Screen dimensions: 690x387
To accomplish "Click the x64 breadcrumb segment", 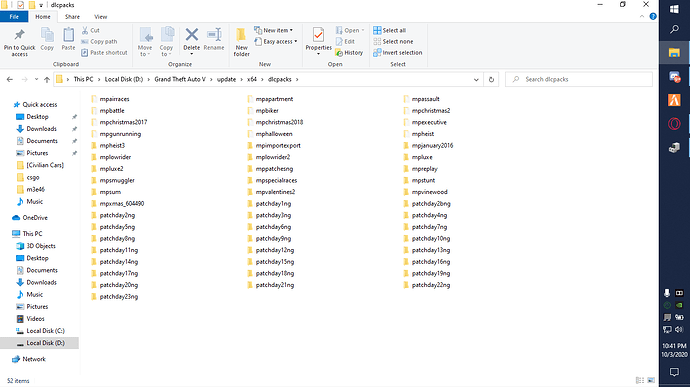I will tap(252, 79).
